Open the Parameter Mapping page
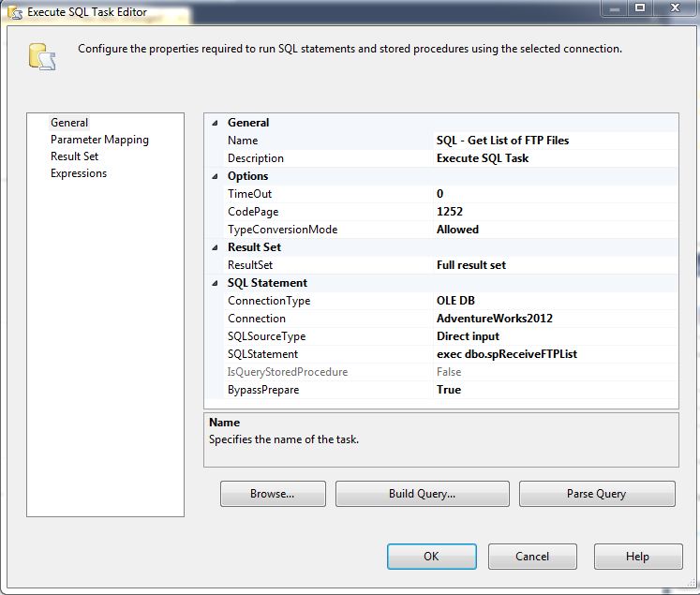This screenshot has width=700, height=595. tap(99, 140)
